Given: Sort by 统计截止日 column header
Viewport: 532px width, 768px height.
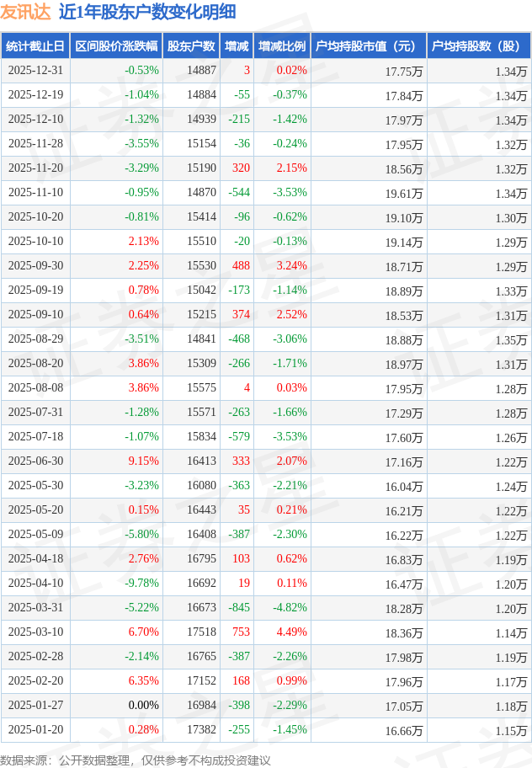Looking at the screenshot, I should [x=35, y=46].
